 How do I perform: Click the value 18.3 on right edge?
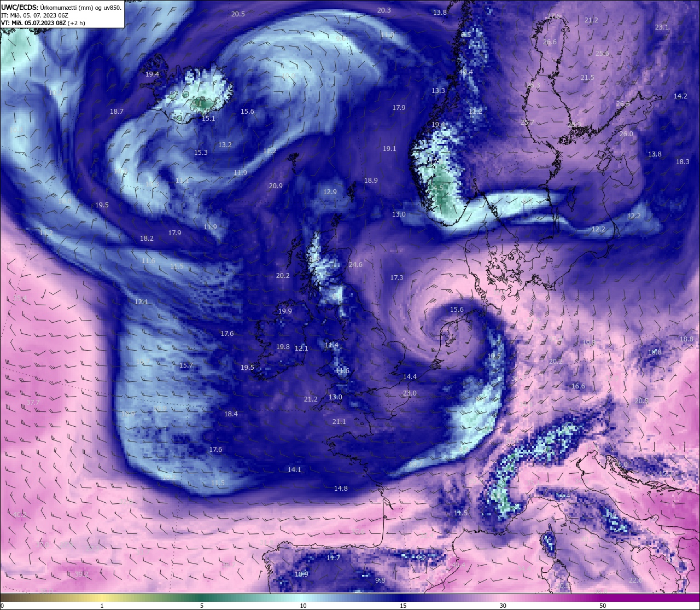point(682,162)
